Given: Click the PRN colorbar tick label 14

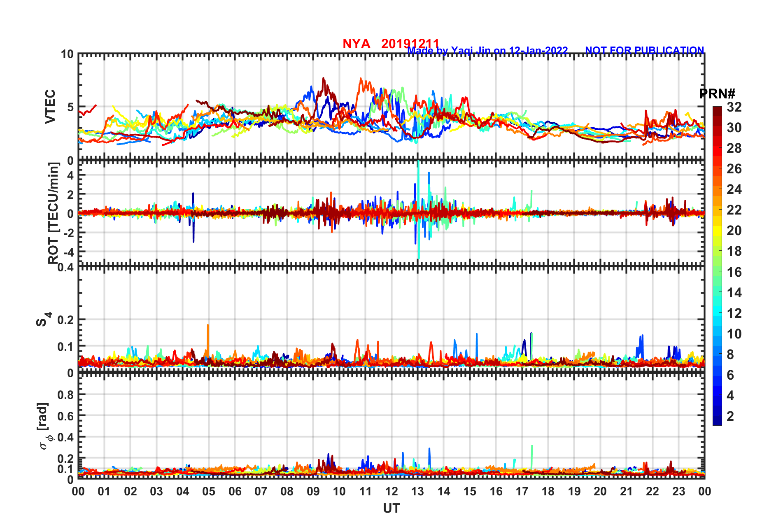Looking at the screenshot, I should [734, 293].
